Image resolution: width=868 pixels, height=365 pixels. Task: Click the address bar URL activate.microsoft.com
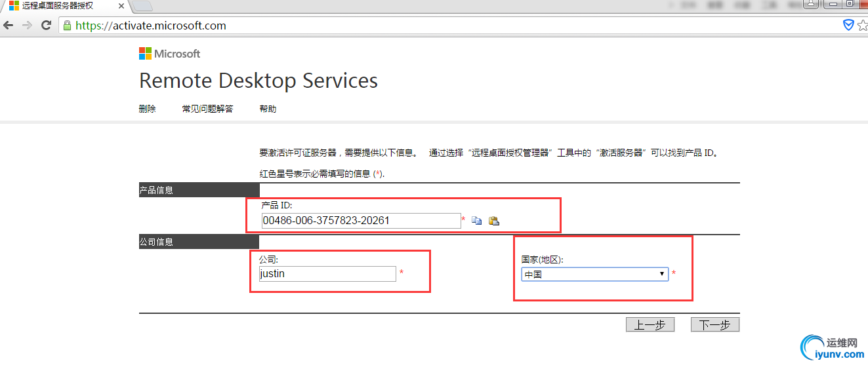coord(151,26)
